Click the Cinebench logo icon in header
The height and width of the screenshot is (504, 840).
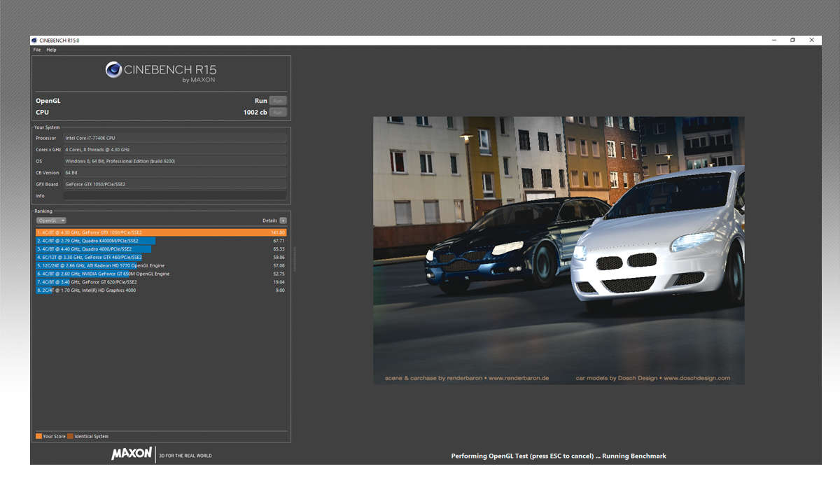click(113, 69)
